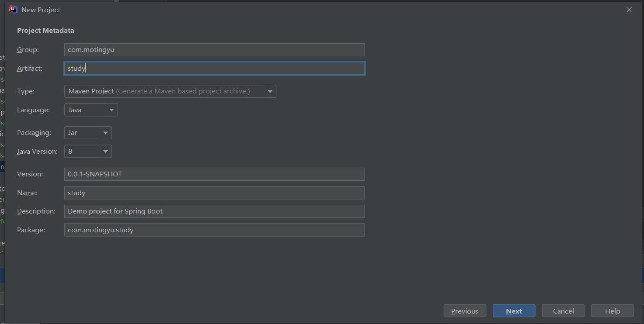
Task: Go back with the Previous button
Action: 465,311
